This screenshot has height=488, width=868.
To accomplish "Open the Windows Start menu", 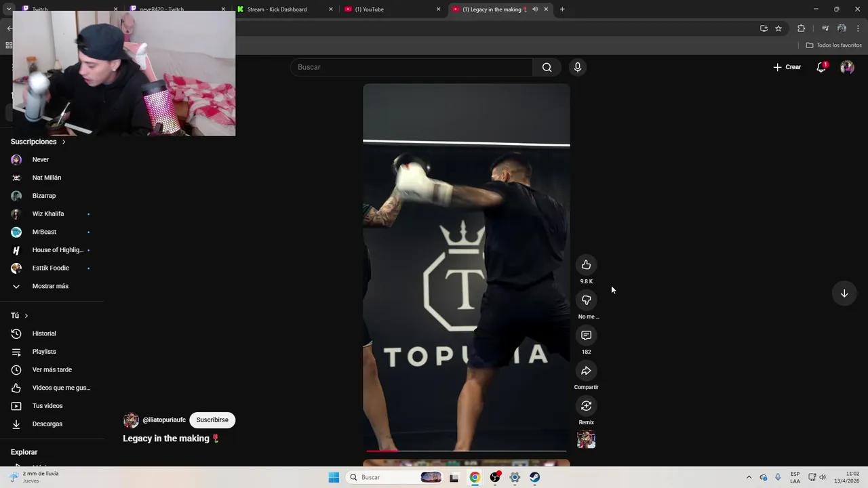I will pos(334,477).
